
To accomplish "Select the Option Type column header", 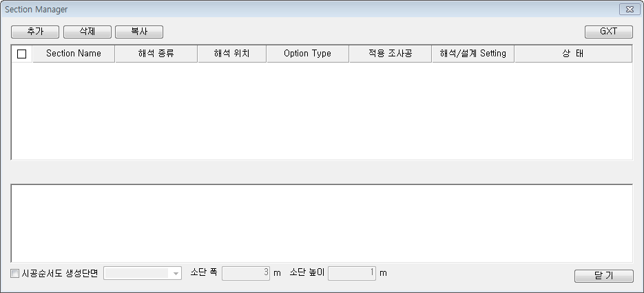I will 307,54.
